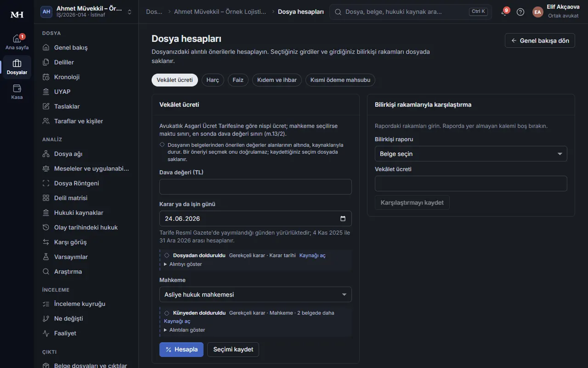Open the Mahkeme dropdown
This screenshot has height=368, width=588.
(x=255, y=294)
